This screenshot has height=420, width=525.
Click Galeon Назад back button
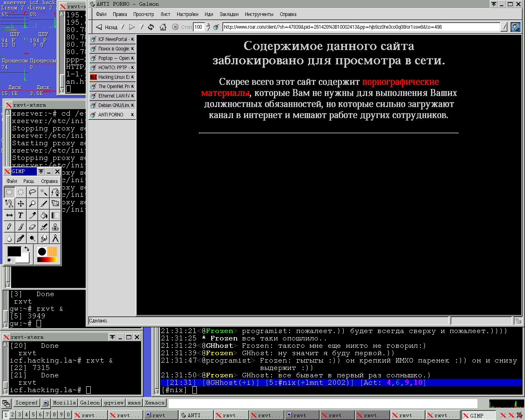click(107, 27)
